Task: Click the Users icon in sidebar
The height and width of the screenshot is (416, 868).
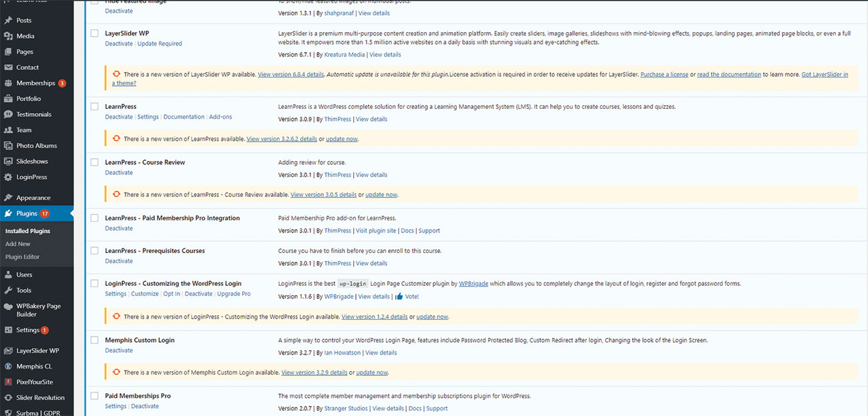Action: 8,274
